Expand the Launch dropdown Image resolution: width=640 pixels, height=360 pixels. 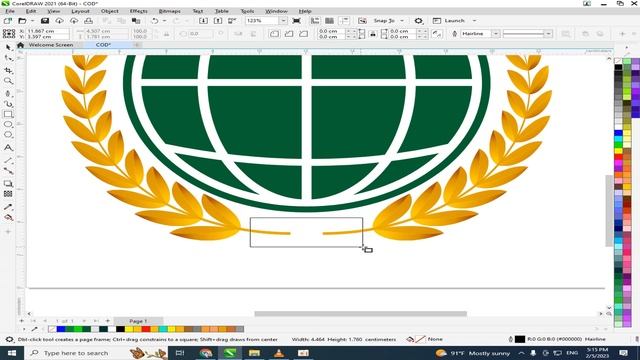(474, 21)
